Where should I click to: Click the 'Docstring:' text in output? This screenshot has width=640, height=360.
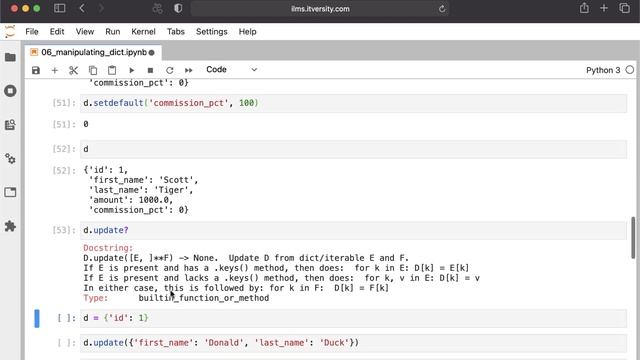(108, 248)
